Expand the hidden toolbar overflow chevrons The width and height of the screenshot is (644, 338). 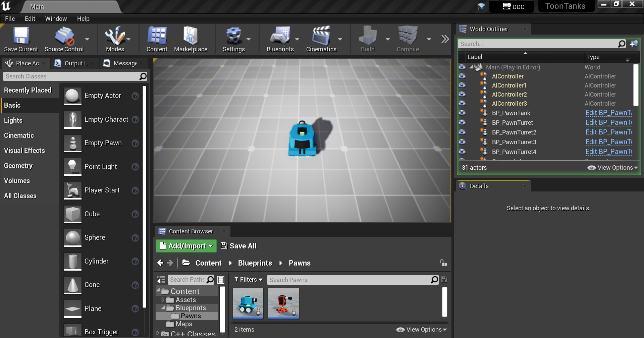pos(445,39)
